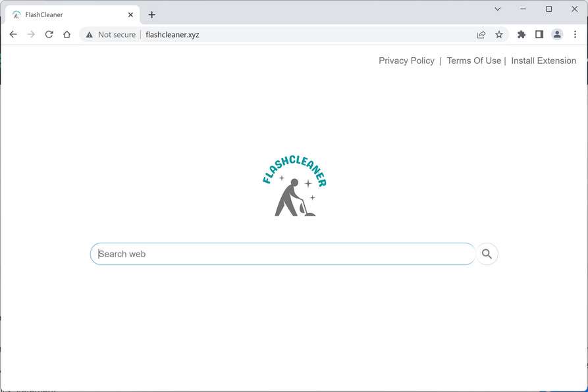Viewport: 588px width, 392px height.
Task: Expand the tab search chevron
Action: 498,9
